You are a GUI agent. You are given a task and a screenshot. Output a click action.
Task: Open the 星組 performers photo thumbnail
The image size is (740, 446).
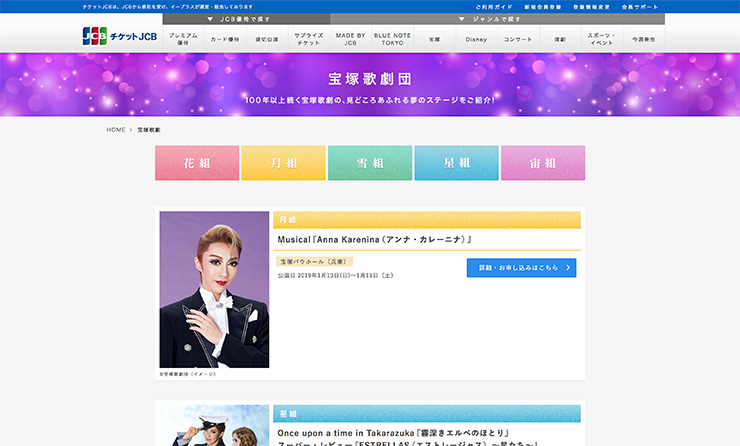click(214, 425)
